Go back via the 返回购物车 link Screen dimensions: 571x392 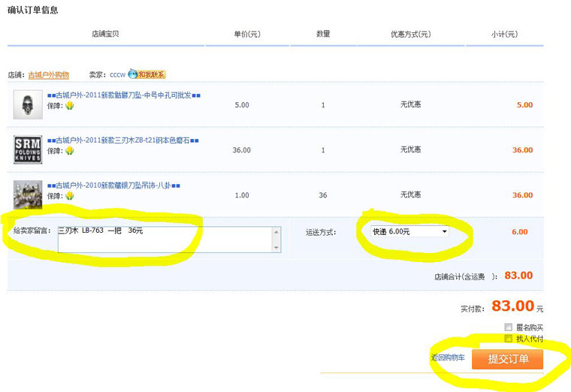(449, 359)
